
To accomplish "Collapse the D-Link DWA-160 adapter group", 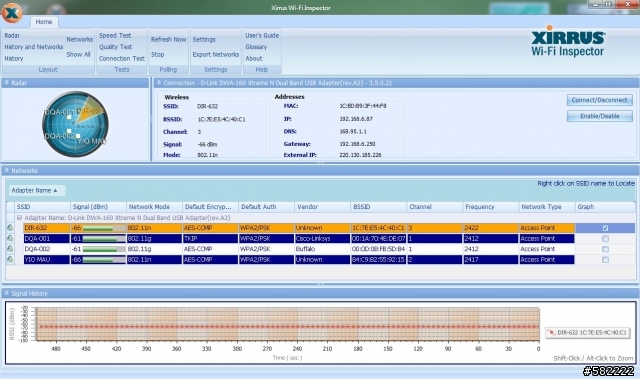I will click(19, 217).
